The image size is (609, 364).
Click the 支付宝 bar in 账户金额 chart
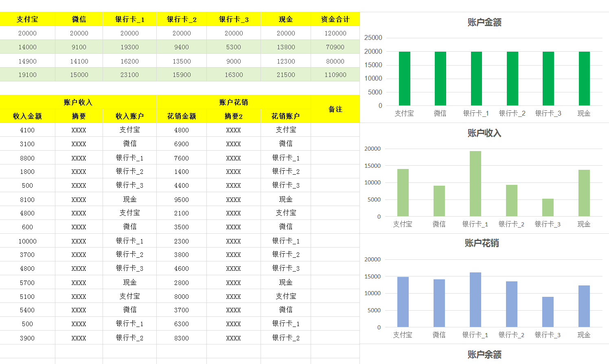(x=405, y=79)
